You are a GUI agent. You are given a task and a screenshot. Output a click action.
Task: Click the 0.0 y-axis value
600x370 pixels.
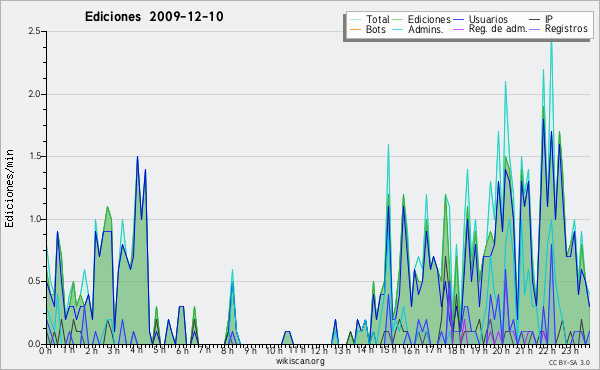coord(34,344)
